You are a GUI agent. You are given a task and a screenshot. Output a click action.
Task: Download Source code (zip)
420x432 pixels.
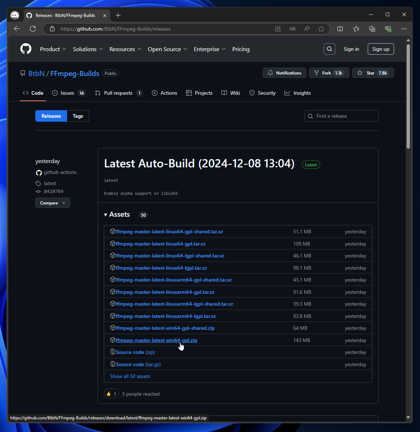pos(135,352)
